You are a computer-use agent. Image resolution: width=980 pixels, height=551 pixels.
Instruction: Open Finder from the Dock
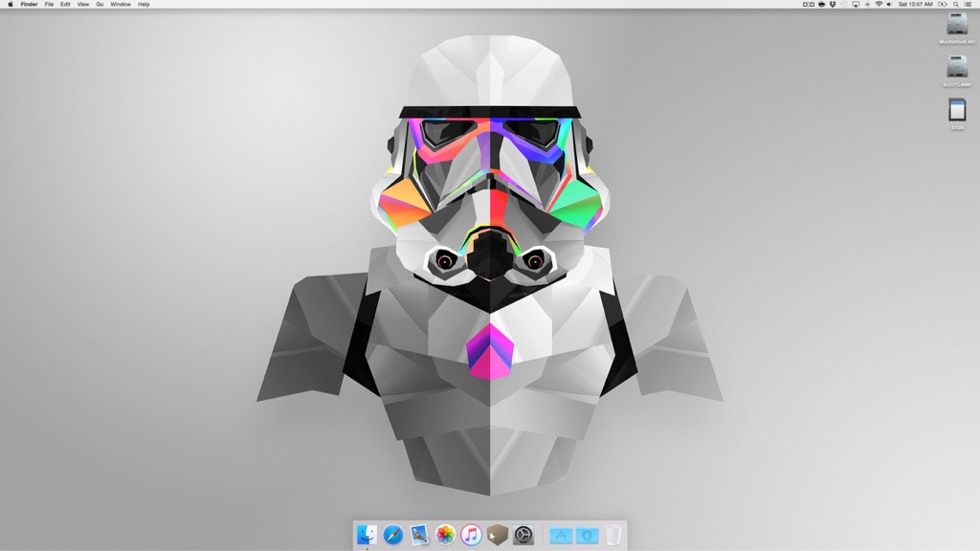point(367,535)
